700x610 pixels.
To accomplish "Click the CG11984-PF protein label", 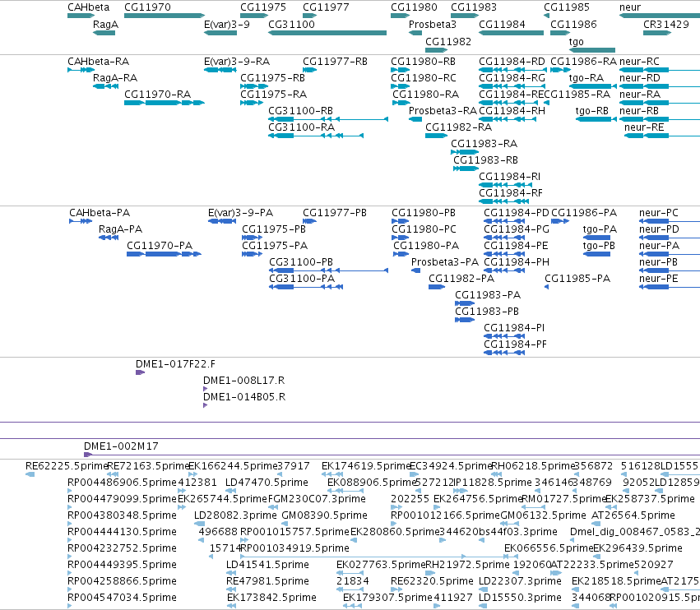I will pyautogui.click(x=515, y=344).
